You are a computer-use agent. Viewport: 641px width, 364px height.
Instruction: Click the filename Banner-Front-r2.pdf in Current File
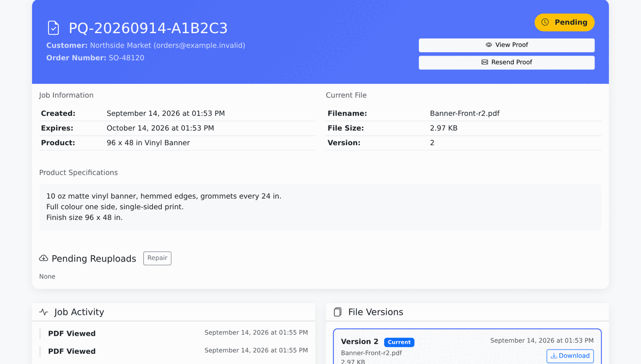pos(465,114)
